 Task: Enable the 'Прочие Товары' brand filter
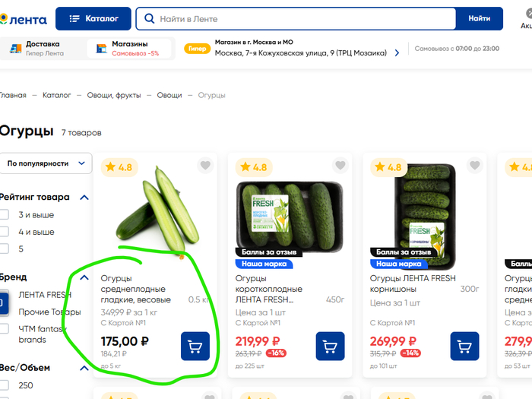tap(4, 312)
